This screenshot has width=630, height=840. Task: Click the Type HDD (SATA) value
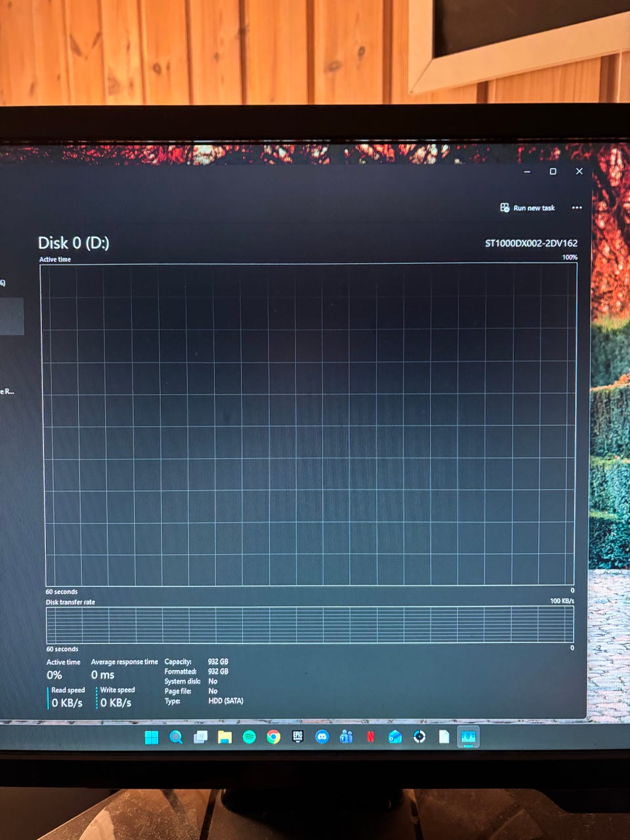tap(226, 701)
